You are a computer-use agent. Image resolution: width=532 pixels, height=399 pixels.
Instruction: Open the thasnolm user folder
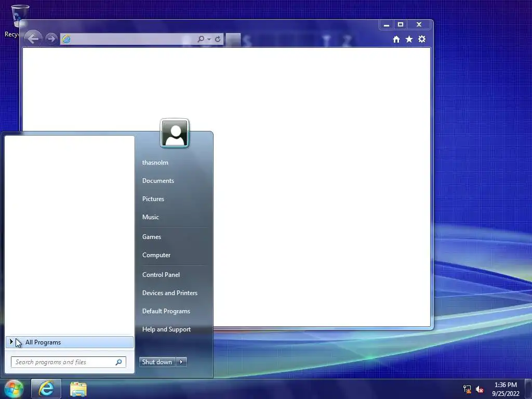tap(155, 163)
